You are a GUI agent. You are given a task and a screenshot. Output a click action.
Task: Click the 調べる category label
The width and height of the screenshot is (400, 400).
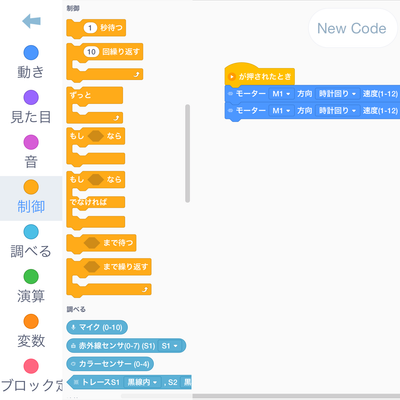[31, 251]
